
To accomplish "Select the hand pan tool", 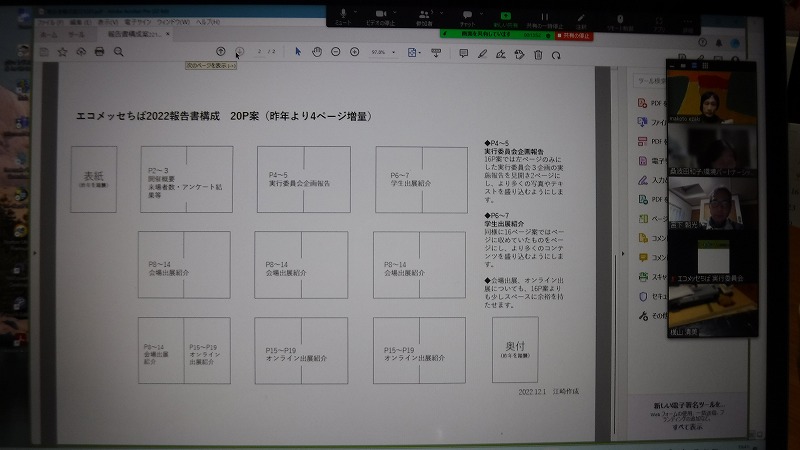I will click(316, 52).
